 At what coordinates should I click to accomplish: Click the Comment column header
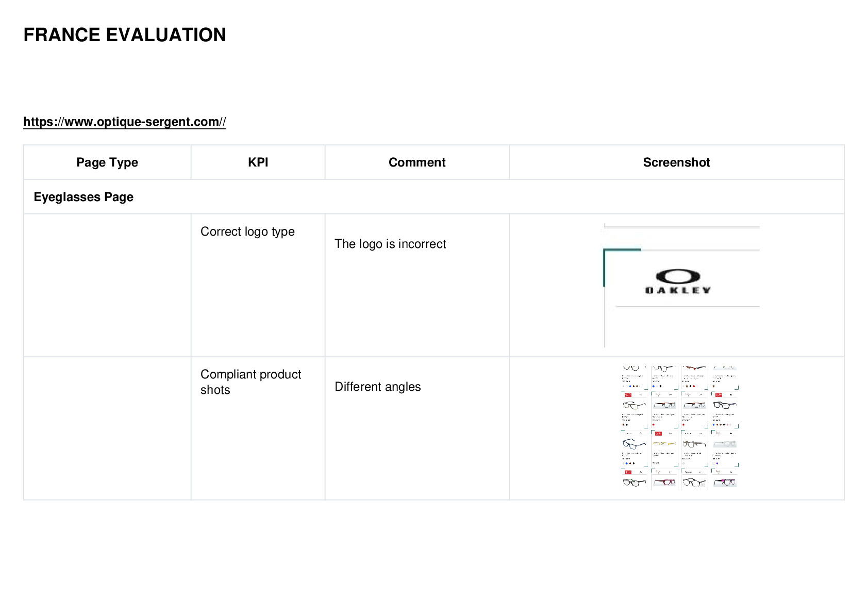coord(417,162)
